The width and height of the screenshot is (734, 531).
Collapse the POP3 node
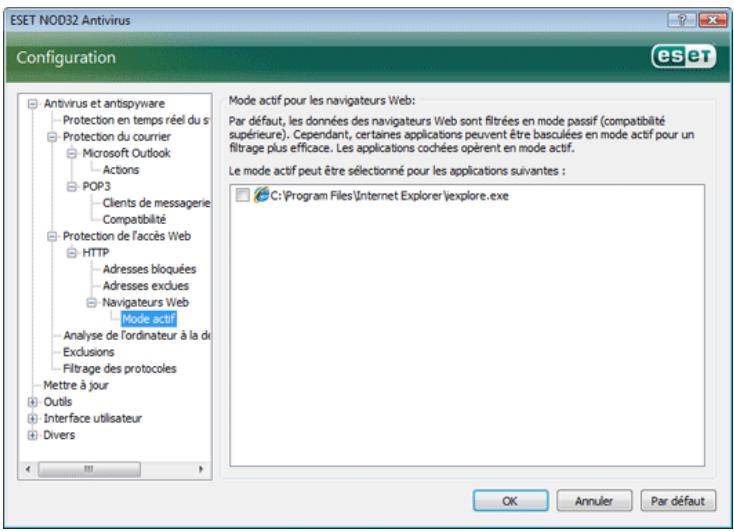point(72,186)
